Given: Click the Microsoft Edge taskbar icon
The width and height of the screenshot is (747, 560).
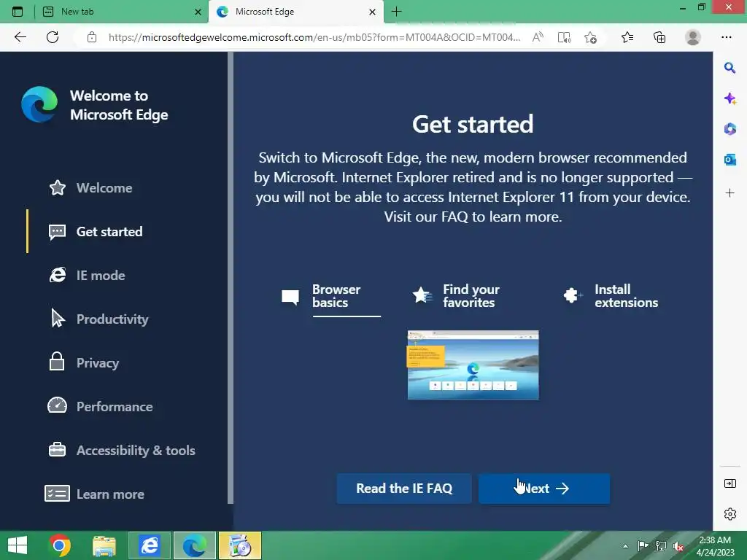Looking at the screenshot, I should [x=195, y=545].
